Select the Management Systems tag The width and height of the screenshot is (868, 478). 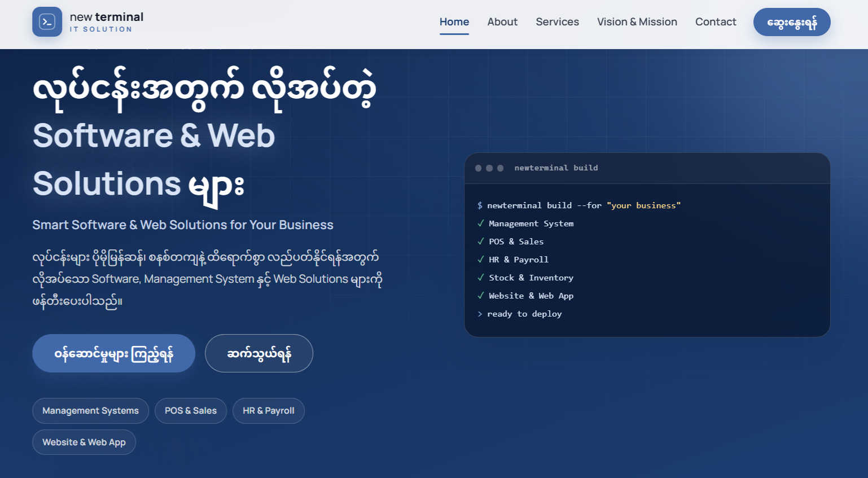click(x=90, y=411)
